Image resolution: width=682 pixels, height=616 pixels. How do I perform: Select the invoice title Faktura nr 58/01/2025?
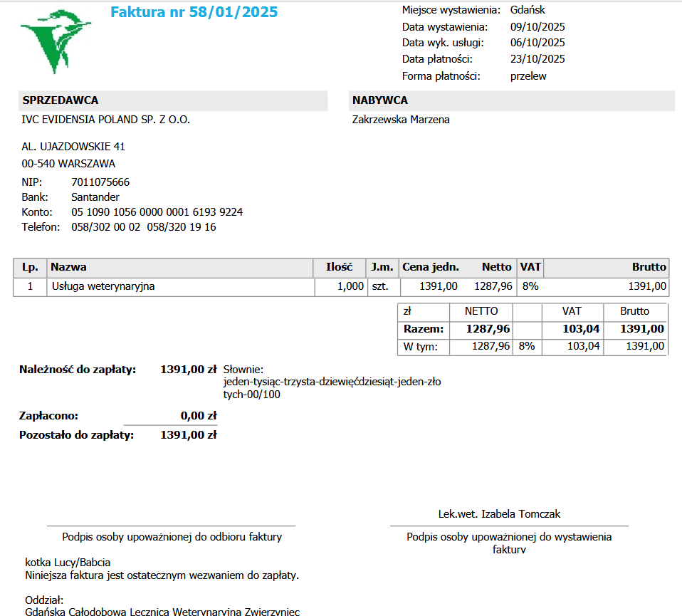[194, 11]
